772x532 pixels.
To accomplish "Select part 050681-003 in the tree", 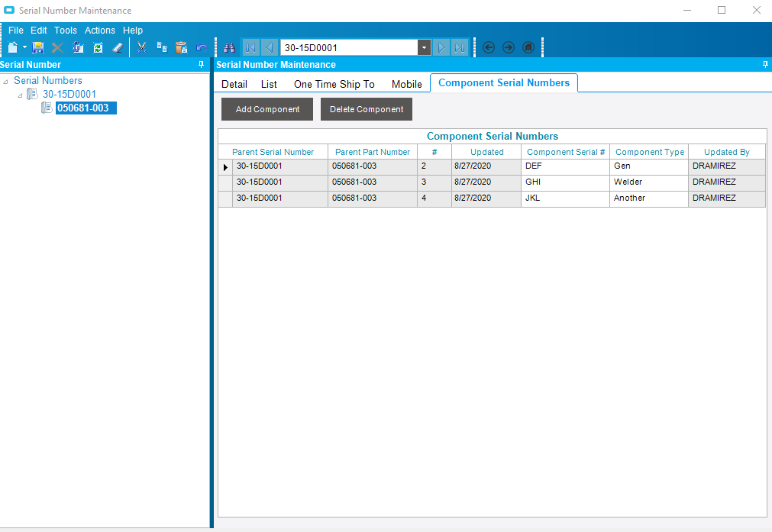I will coord(82,108).
